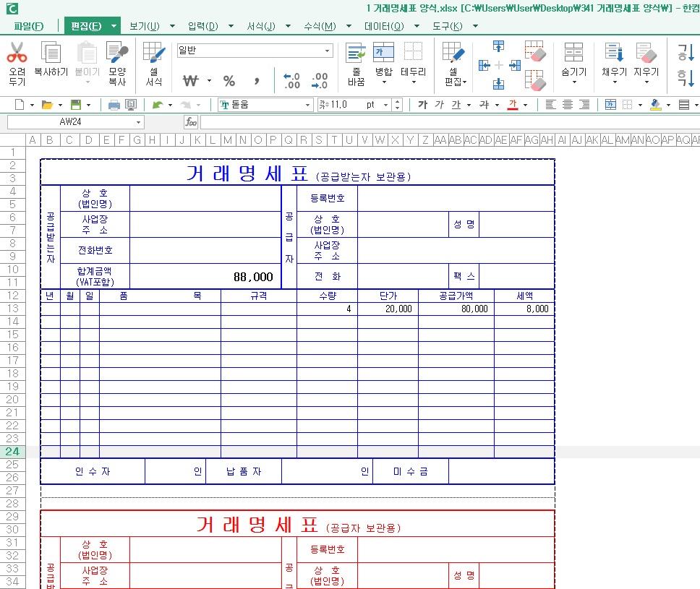Apply the won currency format icon
The width and height of the screenshot is (700, 589).
[191, 81]
